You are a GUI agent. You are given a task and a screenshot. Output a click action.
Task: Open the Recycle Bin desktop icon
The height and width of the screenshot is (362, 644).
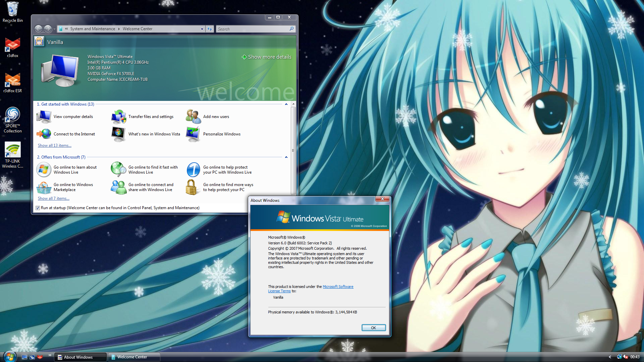(12, 12)
